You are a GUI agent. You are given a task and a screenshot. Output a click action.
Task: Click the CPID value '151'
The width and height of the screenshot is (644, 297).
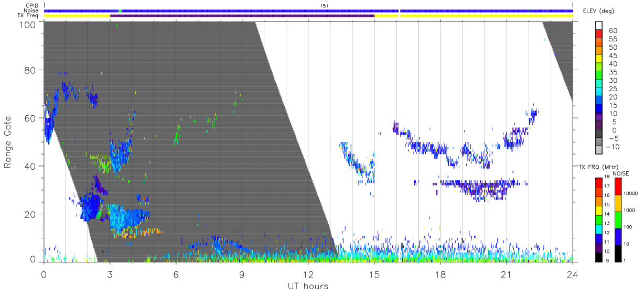(x=325, y=6)
